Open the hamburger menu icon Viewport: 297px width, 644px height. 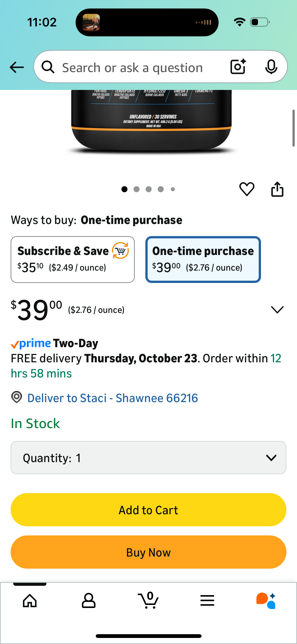tap(207, 601)
